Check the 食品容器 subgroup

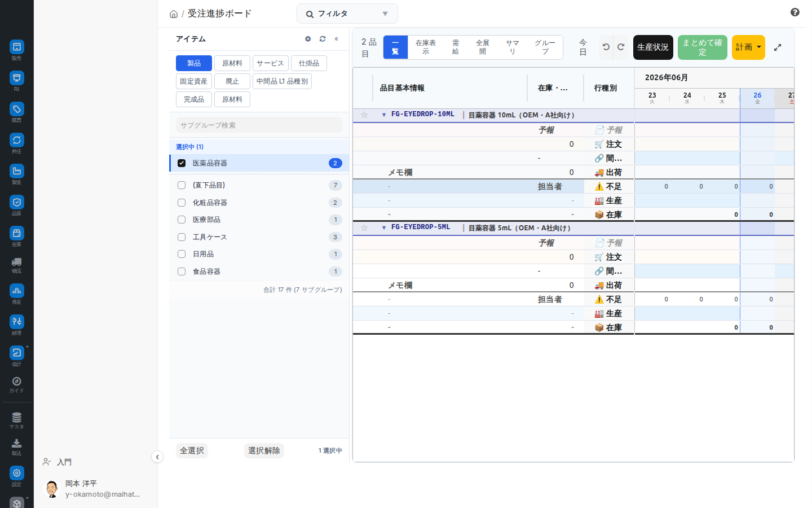coord(182,271)
